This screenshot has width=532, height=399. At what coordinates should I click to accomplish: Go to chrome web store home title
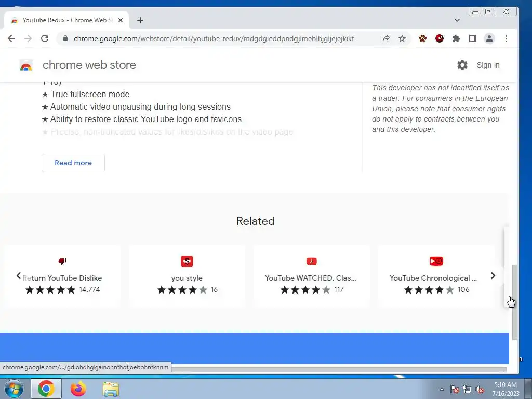point(89,65)
